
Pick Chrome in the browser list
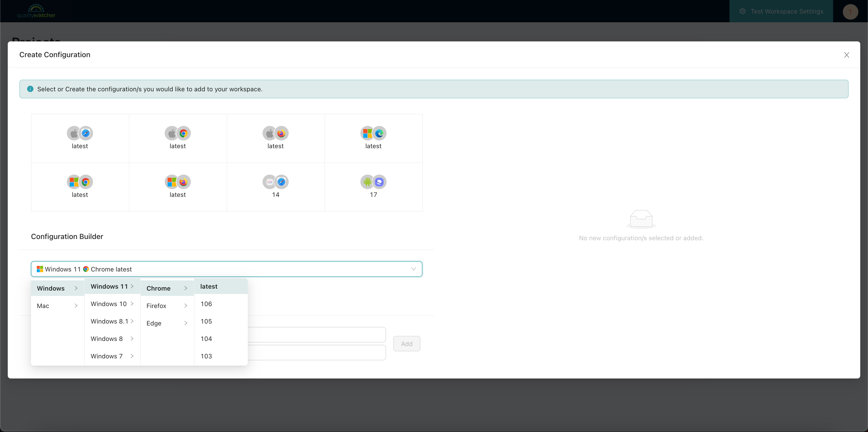tap(167, 288)
